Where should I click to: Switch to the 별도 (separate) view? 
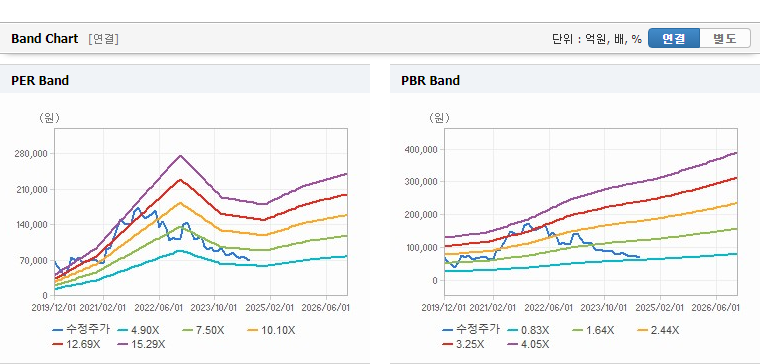pyautogui.click(x=725, y=39)
